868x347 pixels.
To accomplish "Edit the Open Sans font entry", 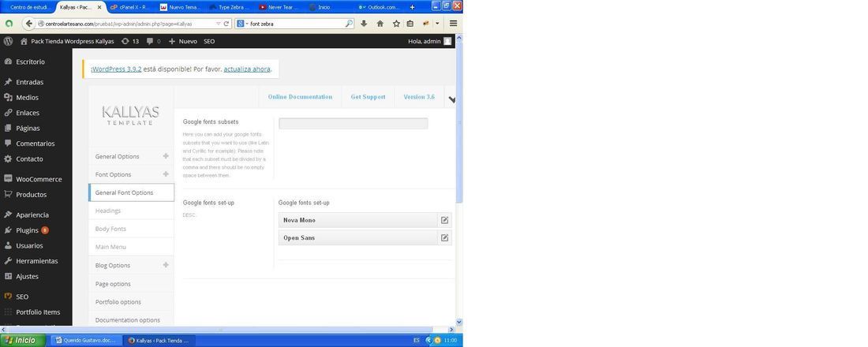I will (444, 238).
